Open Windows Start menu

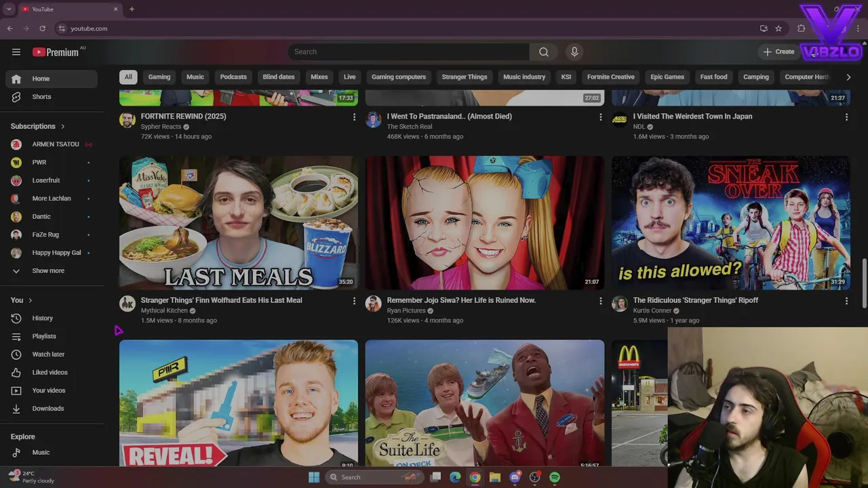click(x=314, y=477)
